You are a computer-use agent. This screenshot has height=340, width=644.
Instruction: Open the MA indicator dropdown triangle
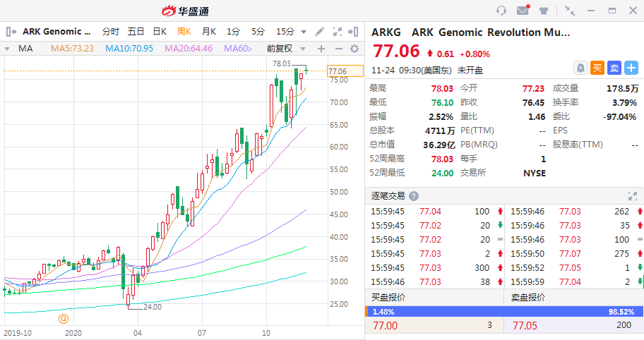[x=7, y=49]
